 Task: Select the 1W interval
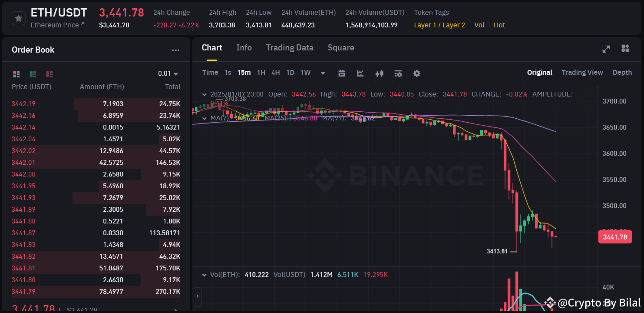(306, 73)
